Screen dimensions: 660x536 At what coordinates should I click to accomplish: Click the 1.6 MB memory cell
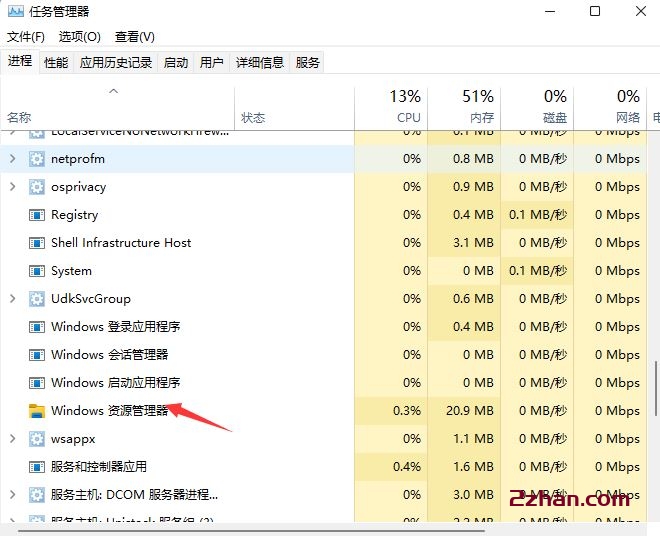click(464, 467)
